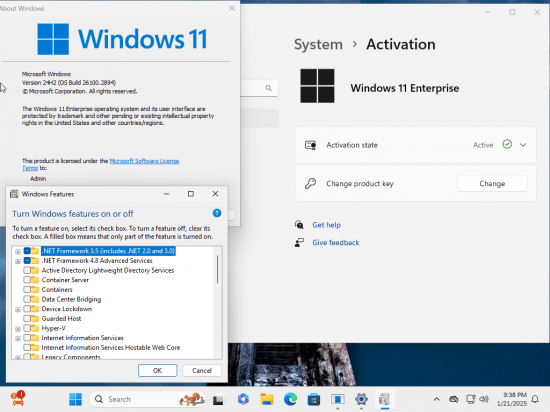This screenshot has width=550, height=412.
Task: Expand the Hyper-V tree node
Action: 18,329
